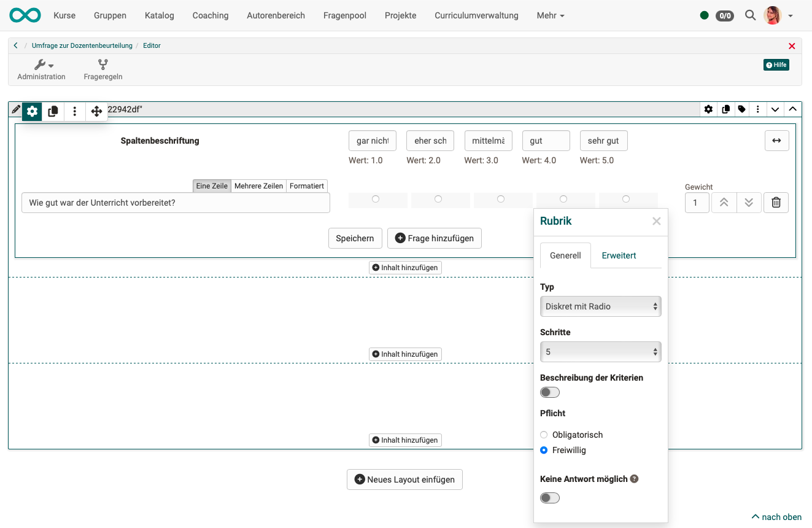Open the Schritte dropdown
Viewport: 812px width, 528px height.
click(x=600, y=352)
